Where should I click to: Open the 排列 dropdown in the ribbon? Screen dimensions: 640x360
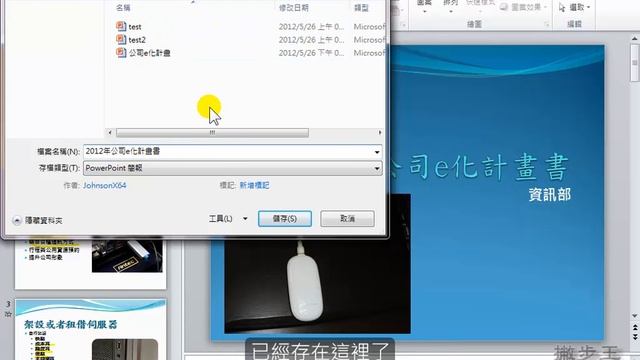(451, 5)
